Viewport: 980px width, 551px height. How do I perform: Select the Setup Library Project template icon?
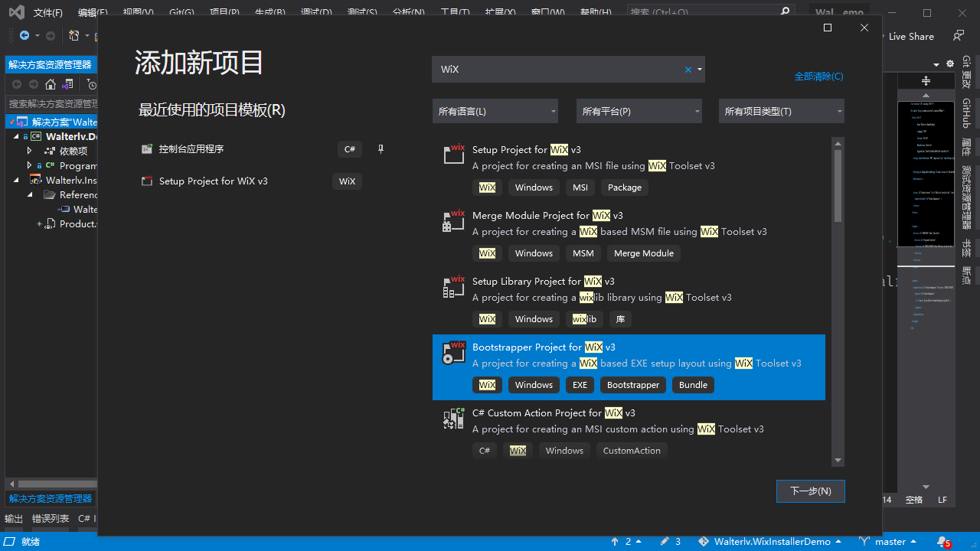(454, 285)
